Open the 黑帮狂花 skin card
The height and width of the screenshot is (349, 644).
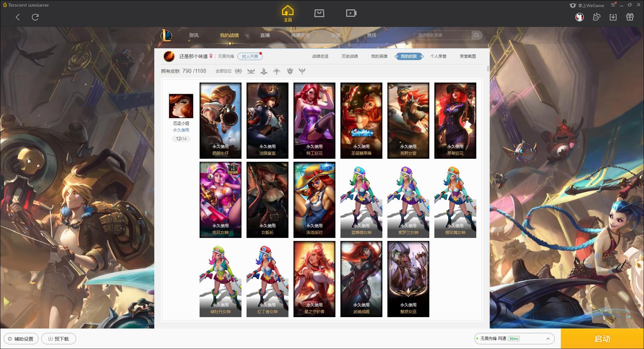[x=455, y=120]
